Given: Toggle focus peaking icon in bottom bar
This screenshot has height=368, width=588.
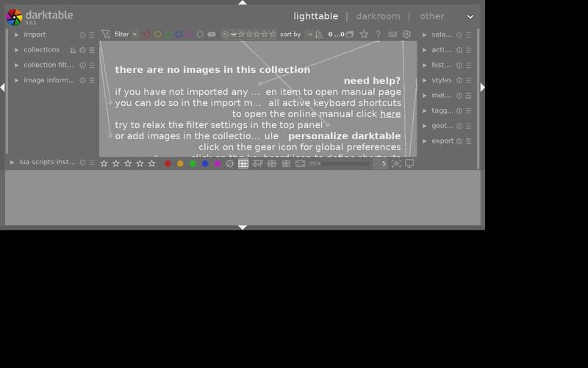Looking at the screenshot, I should click(x=396, y=163).
